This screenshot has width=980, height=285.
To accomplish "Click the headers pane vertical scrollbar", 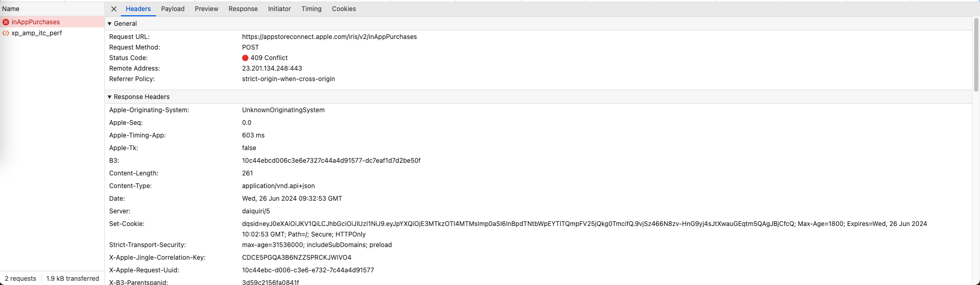I will pyautogui.click(x=976, y=55).
